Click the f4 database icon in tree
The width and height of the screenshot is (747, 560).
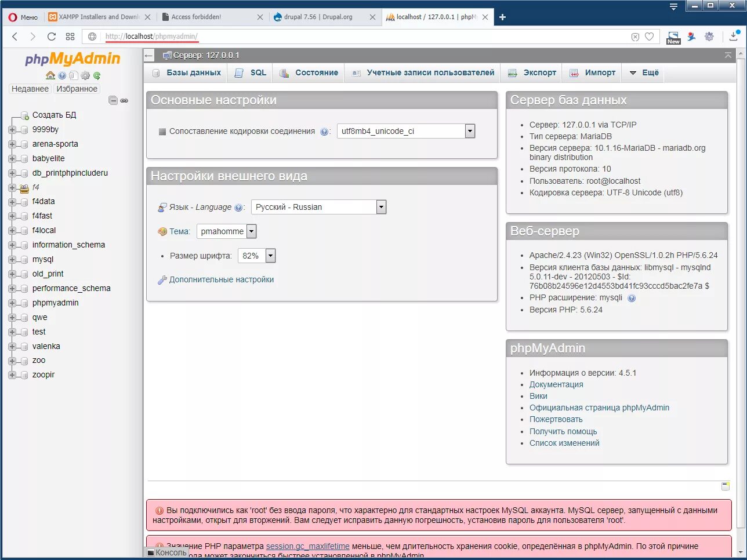point(24,187)
